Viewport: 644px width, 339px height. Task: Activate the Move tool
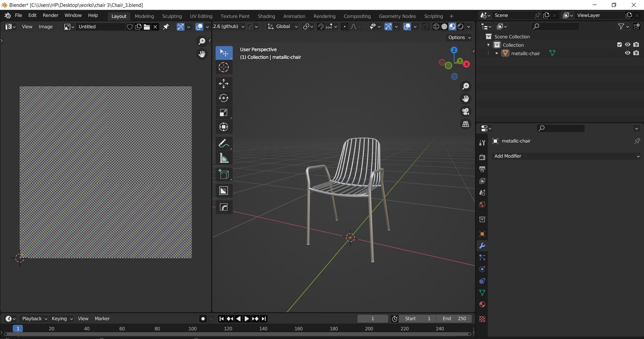pyautogui.click(x=224, y=84)
